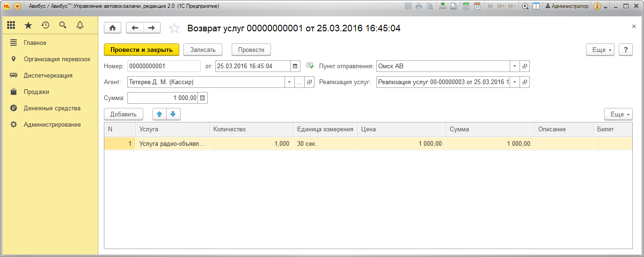This screenshot has width=644, height=257.
Task: Move row down with blue arrow
Action: pos(173,114)
